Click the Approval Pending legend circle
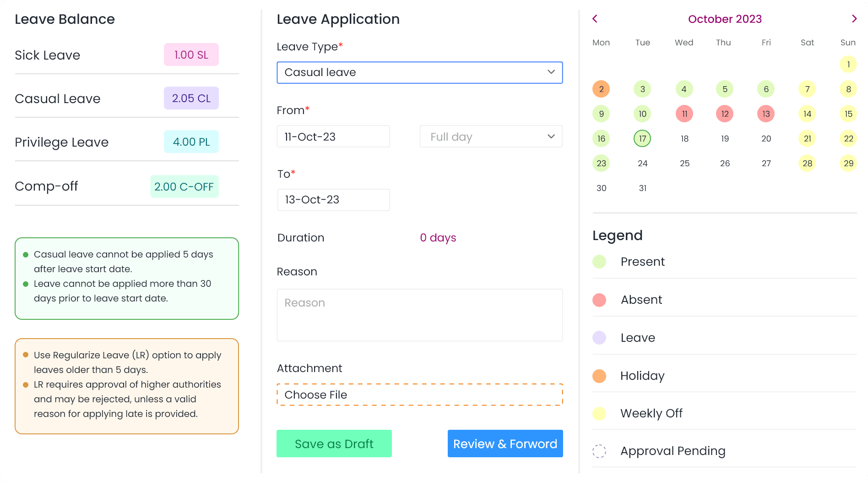The width and height of the screenshot is (868, 482). (x=599, y=451)
